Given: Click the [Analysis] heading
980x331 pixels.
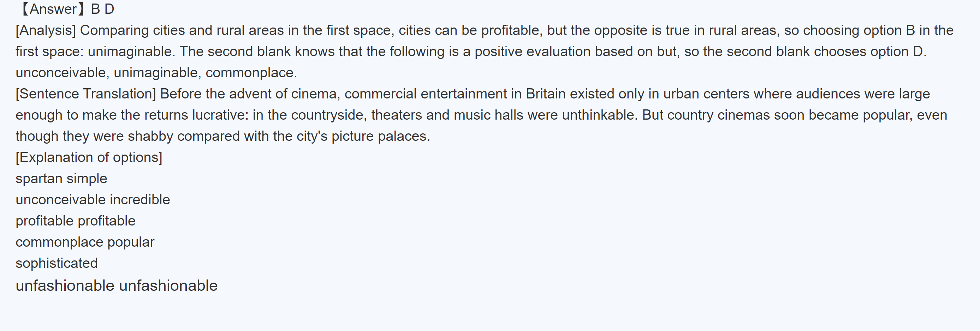Looking at the screenshot, I should (x=46, y=30).
